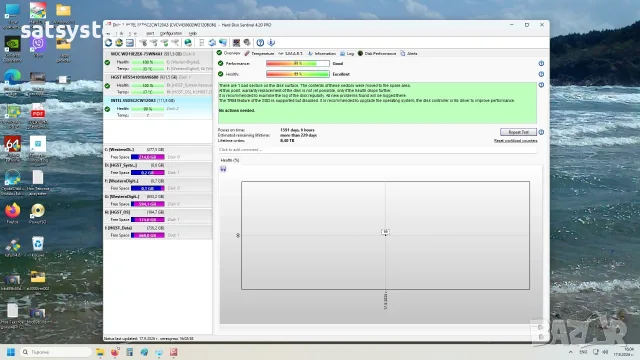The width and height of the screenshot is (640, 360).
Task: Click the 'Click to add comment' field
Action: coord(377,150)
